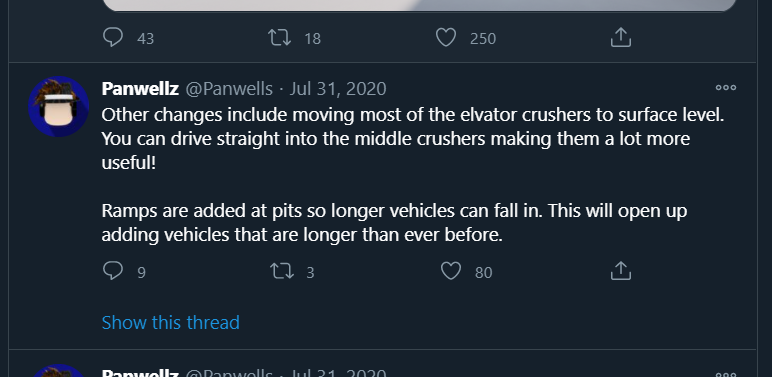Open the Panwellz name on the bottom cut-off tweet
Image resolution: width=772 pixels, height=377 pixels.
pos(140,373)
